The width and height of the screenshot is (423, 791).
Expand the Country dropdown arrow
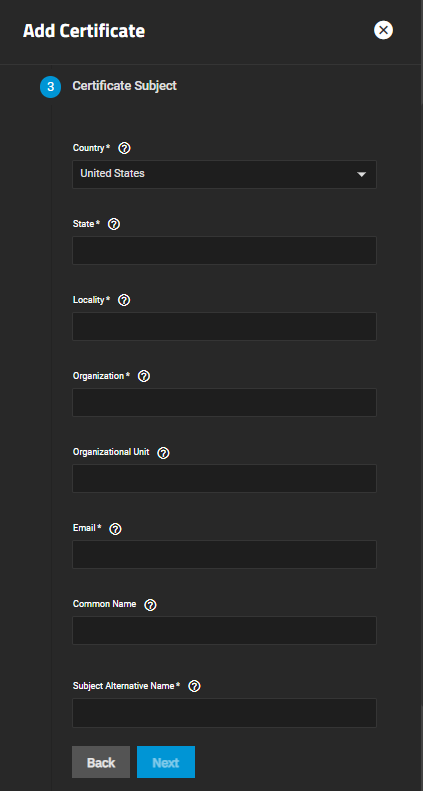pyautogui.click(x=361, y=175)
